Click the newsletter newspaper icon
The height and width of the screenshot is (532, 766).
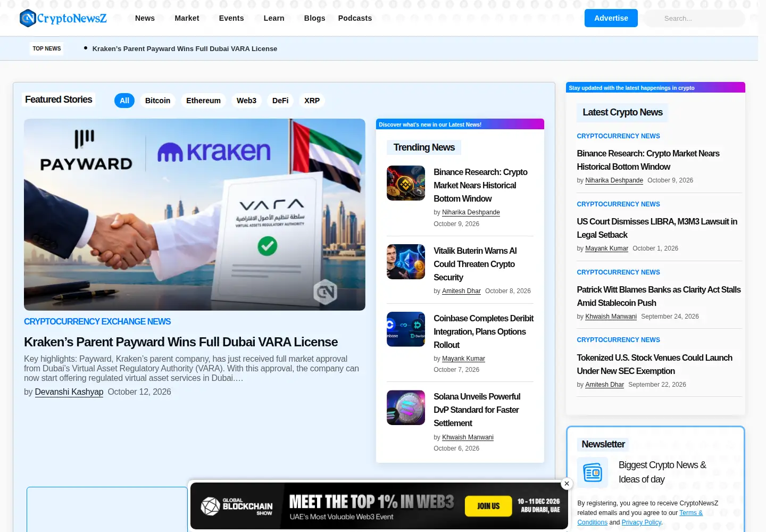(x=593, y=472)
